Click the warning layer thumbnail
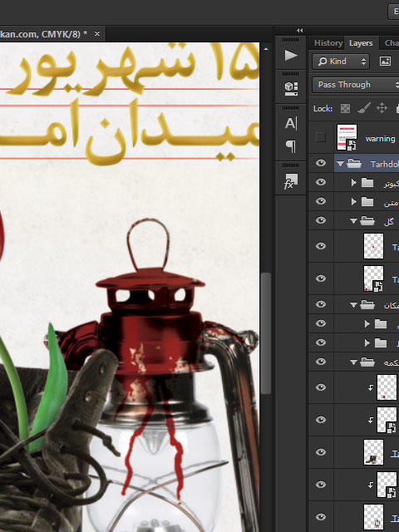This screenshot has height=532, width=399. [347, 137]
